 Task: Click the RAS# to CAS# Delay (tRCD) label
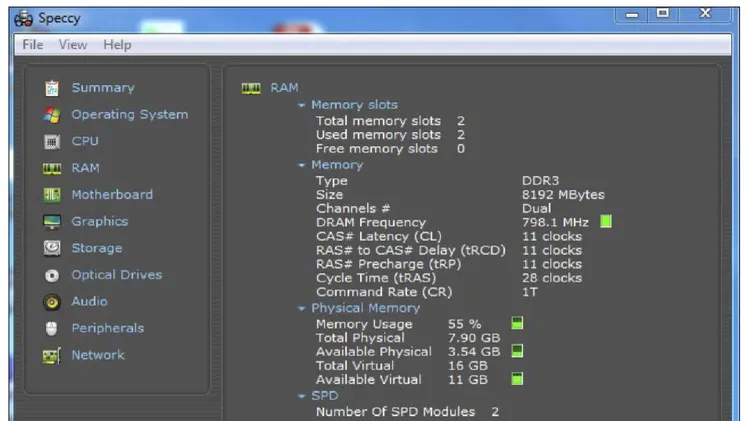point(411,250)
